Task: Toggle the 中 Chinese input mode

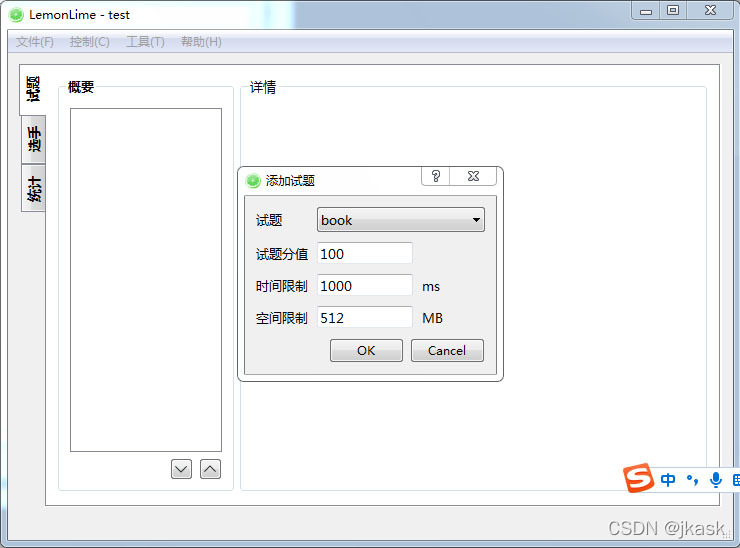Action: tap(668, 480)
